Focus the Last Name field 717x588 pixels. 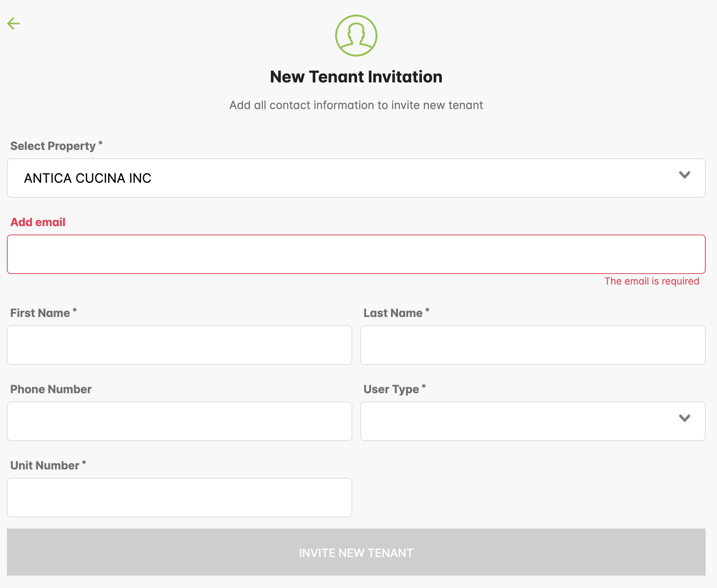[533, 345]
